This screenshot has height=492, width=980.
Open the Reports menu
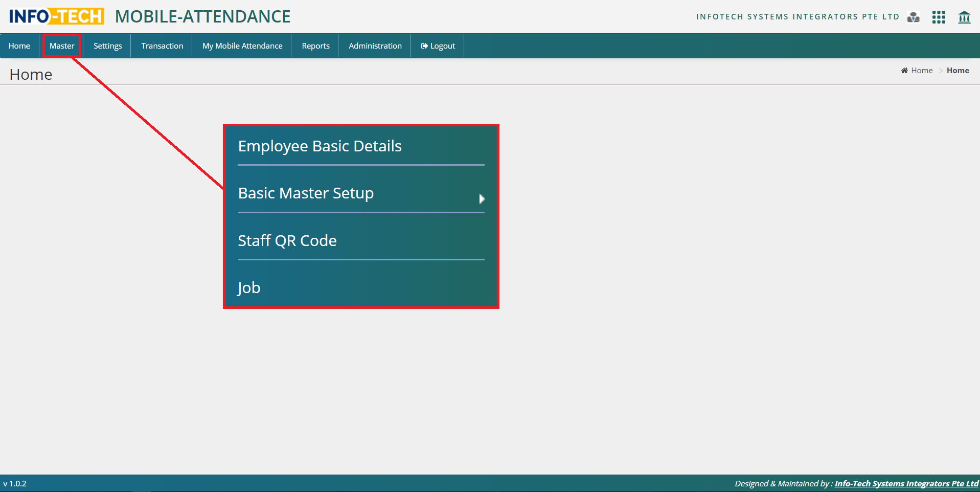[315, 46]
